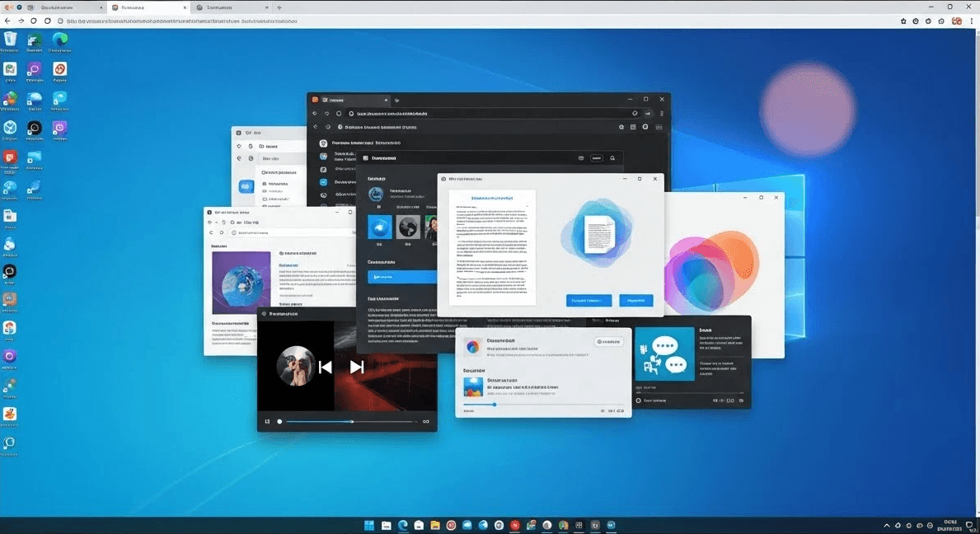This screenshot has width=980, height=534.
Task: Click the red extension icon in outer browser
Action: pyautogui.click(x=956, y=21)
